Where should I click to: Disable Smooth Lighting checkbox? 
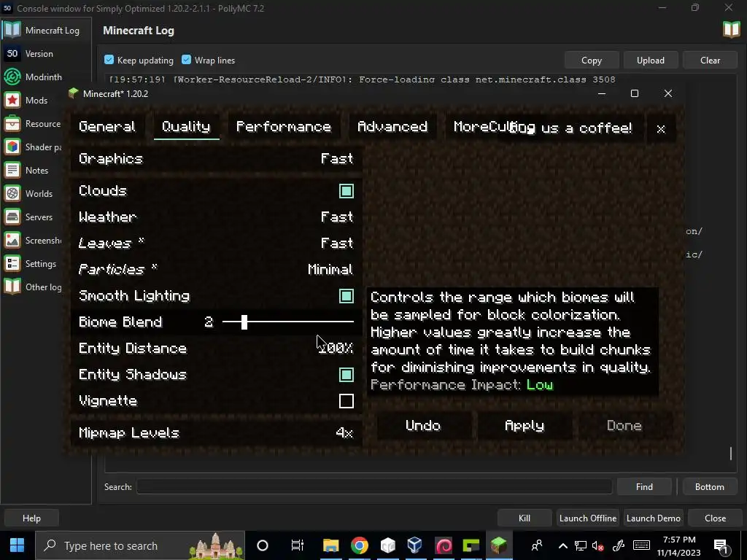click(x=347, y=296)
